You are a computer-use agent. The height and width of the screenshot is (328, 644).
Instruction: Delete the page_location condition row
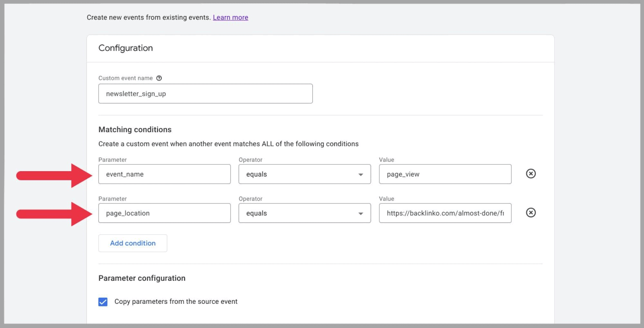pyautogui.click(x=530, y=213)
